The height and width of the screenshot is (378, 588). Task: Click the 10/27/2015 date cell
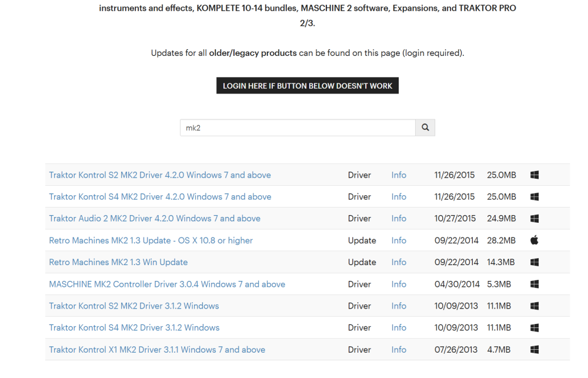[455, 218]
